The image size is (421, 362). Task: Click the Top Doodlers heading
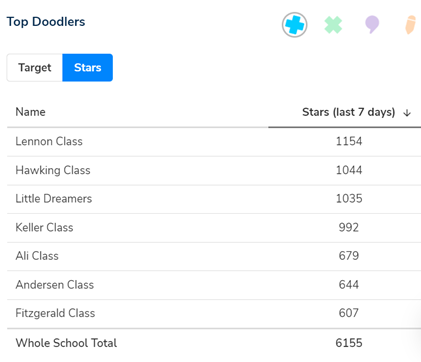(x=46, y=22)
